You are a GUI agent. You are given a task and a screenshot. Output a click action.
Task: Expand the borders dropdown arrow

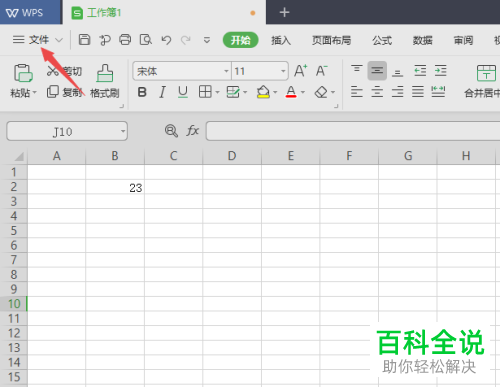coord(217,92)
